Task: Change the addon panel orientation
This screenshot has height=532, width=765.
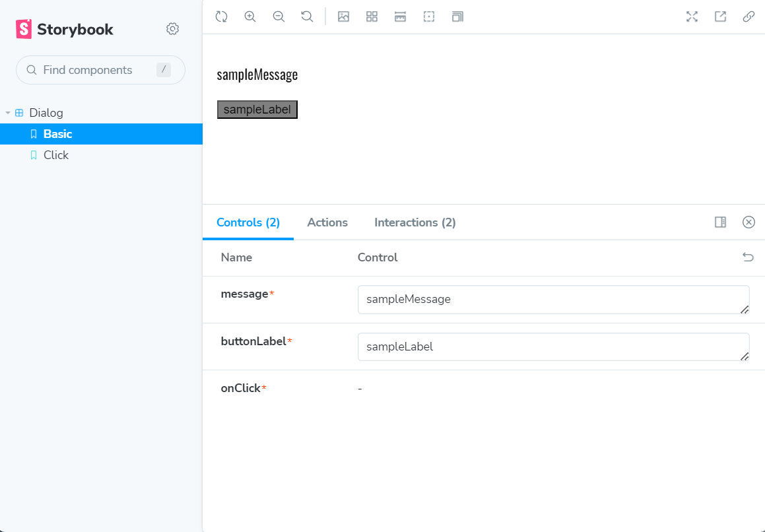Action: pos(720,222)
